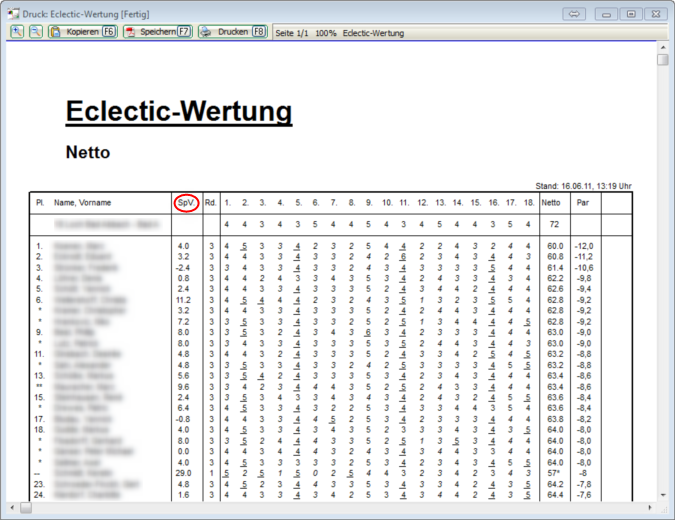Click the zoom in magnifier icon

[18, 32]
